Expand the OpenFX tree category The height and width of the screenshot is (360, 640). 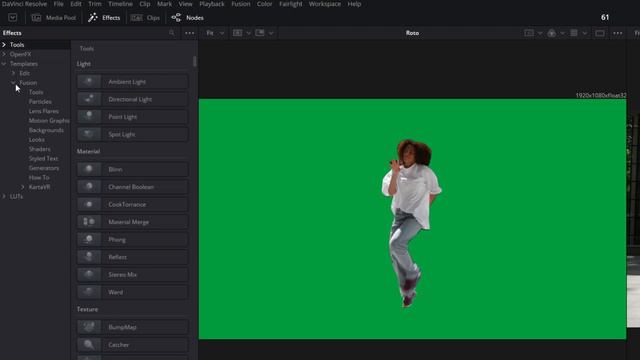[x=4, y=54]
